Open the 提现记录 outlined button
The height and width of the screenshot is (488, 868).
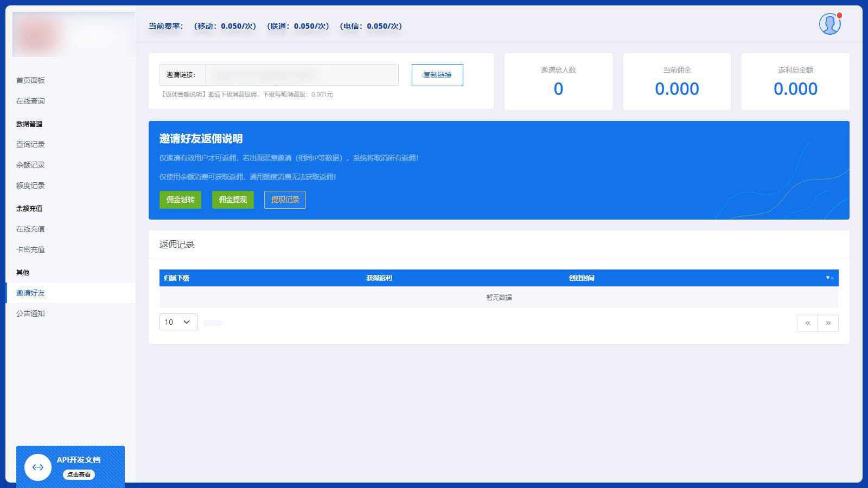coord(285,200)
